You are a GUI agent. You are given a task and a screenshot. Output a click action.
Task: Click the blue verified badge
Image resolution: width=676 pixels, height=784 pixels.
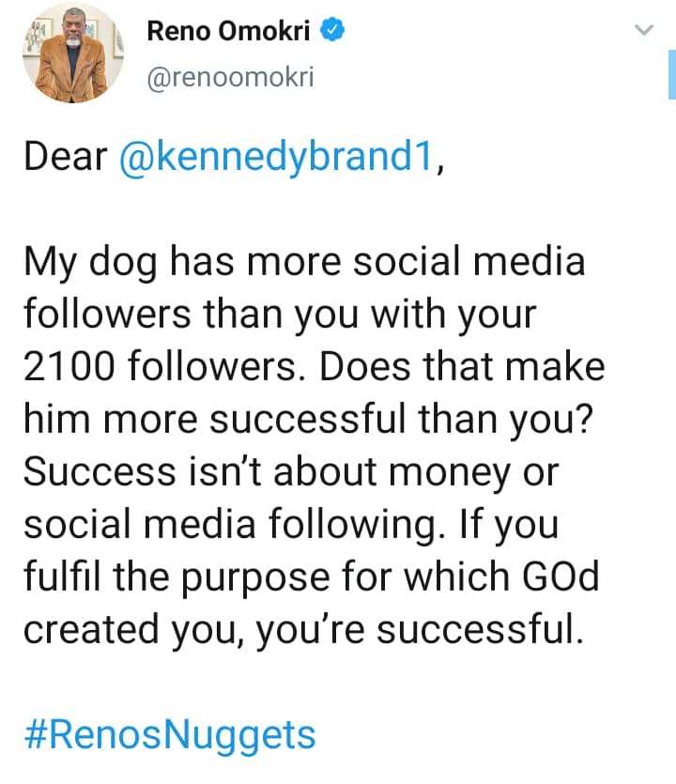[x=333, y=32]
